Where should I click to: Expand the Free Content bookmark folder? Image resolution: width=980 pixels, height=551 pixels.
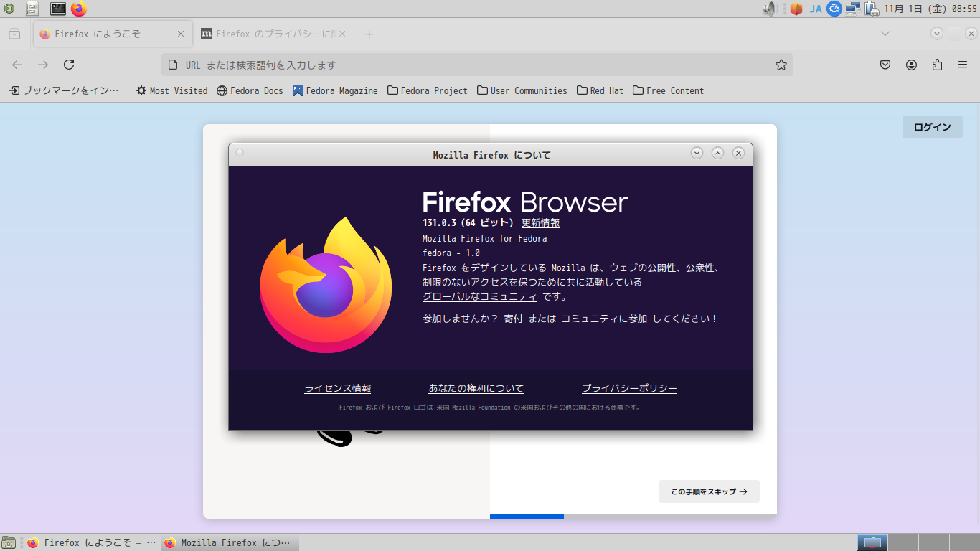click(669, 90)
